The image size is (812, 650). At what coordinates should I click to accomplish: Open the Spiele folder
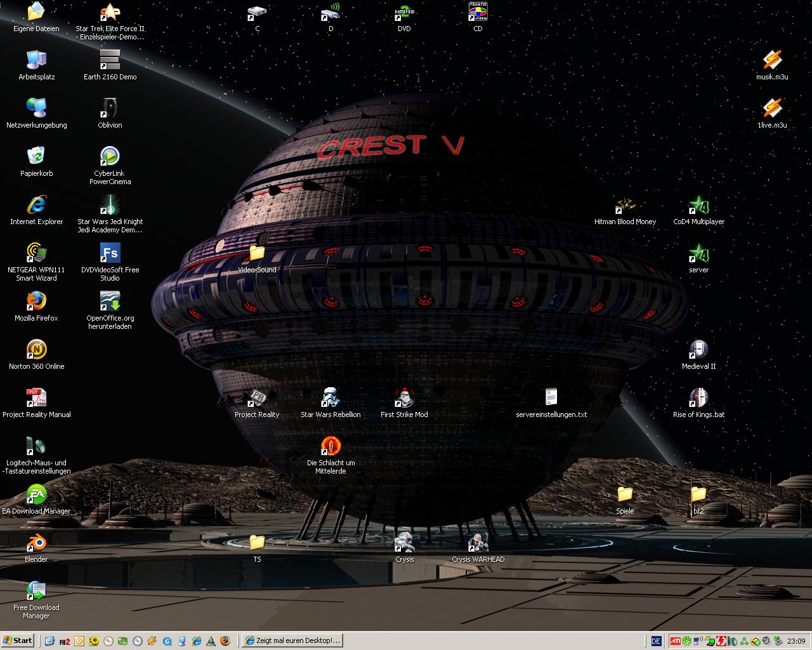[x=625, y=494]
